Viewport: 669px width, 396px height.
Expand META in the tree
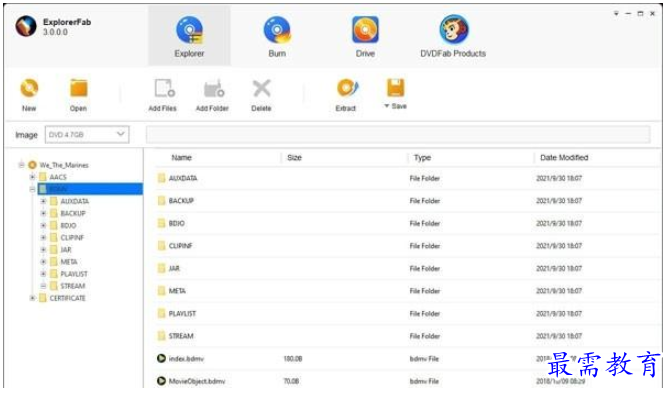click(x=43, y=262)
